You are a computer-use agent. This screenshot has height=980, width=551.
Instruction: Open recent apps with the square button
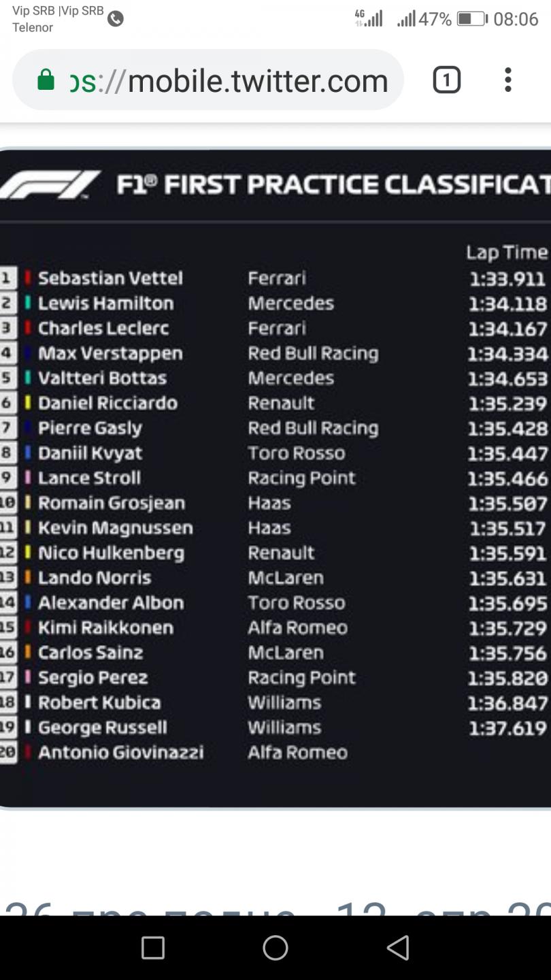pos(153,947)
